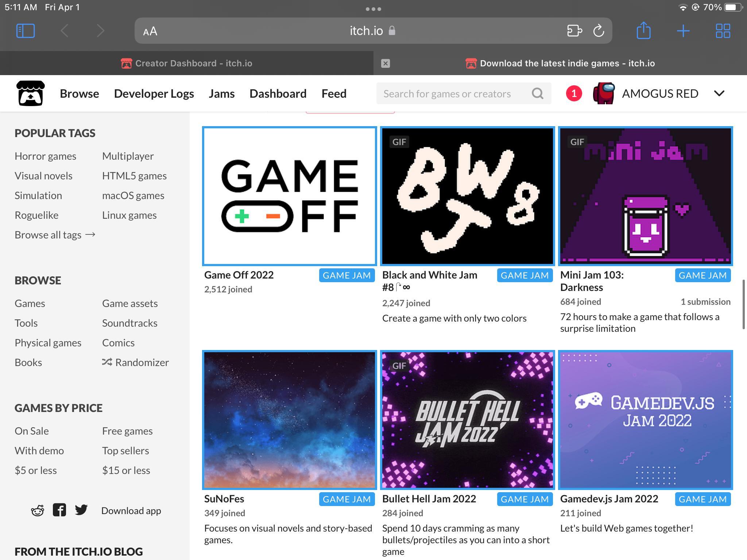Expand Browse all tags arrow link
The height and width of the screenshot is (560, 747).
pos(55,234)
